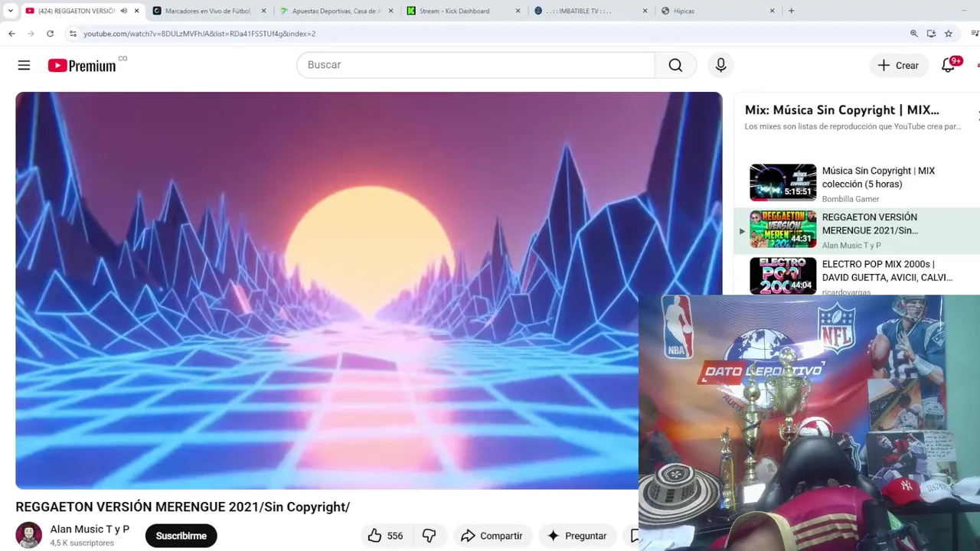Click 'Música Sin Copyright | MIX colección' title

pos(878,178)
